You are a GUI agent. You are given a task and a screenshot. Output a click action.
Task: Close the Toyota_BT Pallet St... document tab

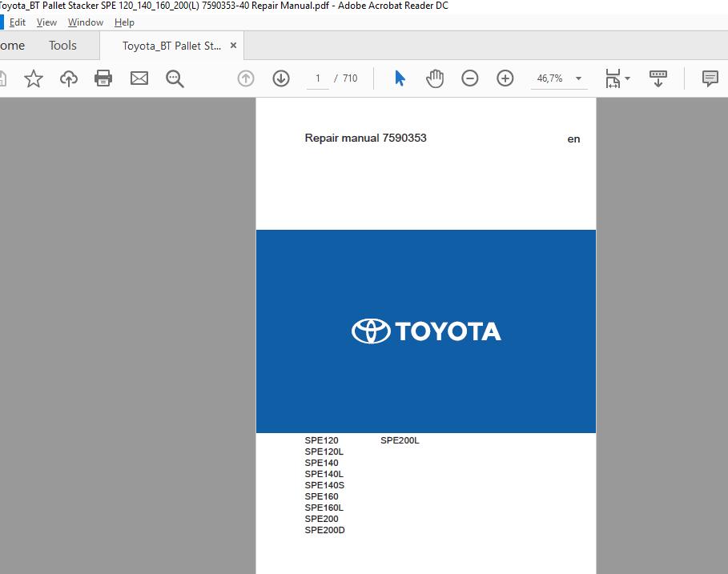(x=233, y=46)
